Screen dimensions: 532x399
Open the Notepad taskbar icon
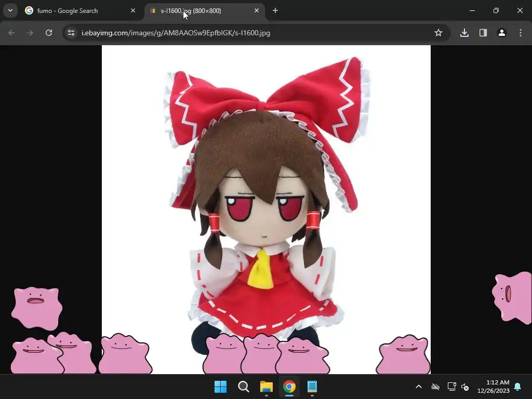click(312, 387)
